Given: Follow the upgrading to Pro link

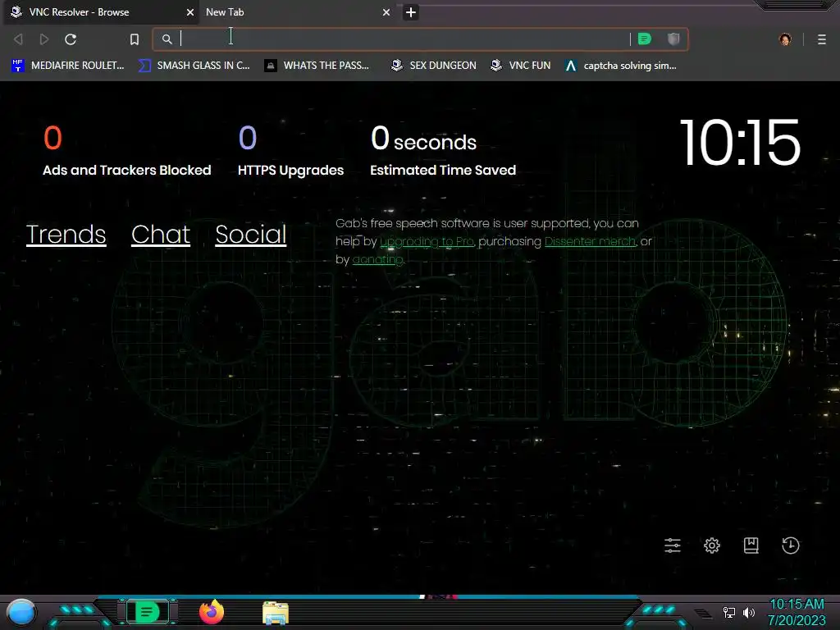Looking at the screenshot, I should 427,242.
